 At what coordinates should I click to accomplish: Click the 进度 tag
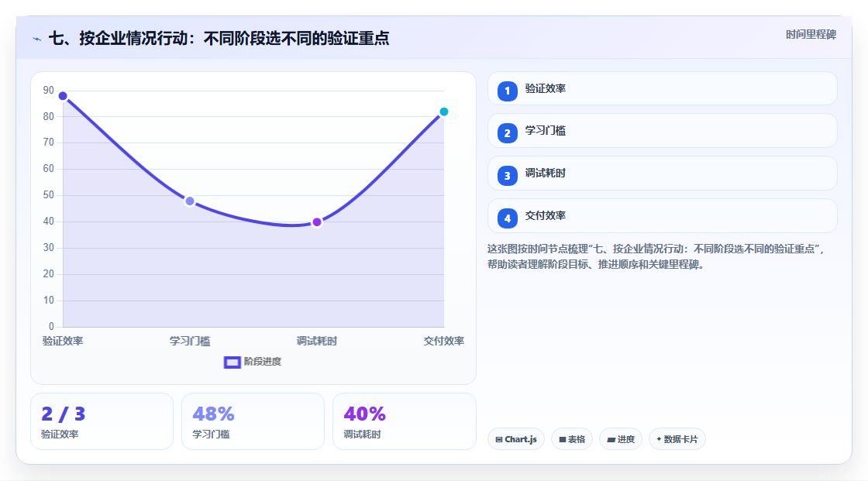pos(621,439)
